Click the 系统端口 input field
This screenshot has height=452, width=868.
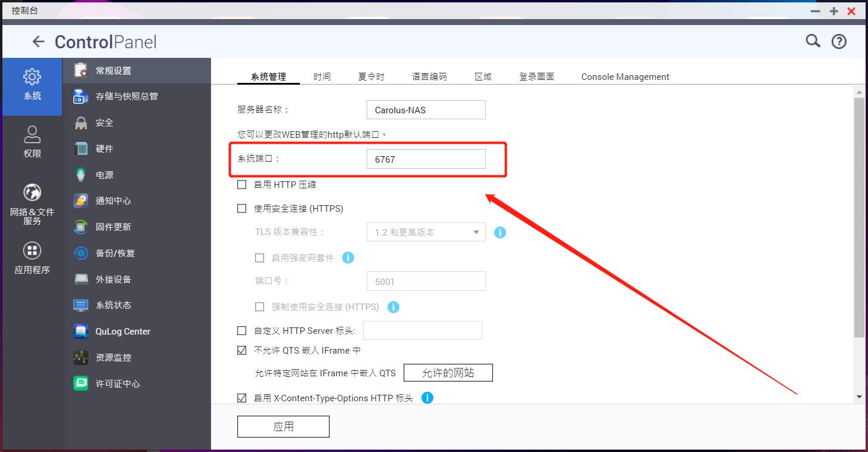click(x=426, y=159)
